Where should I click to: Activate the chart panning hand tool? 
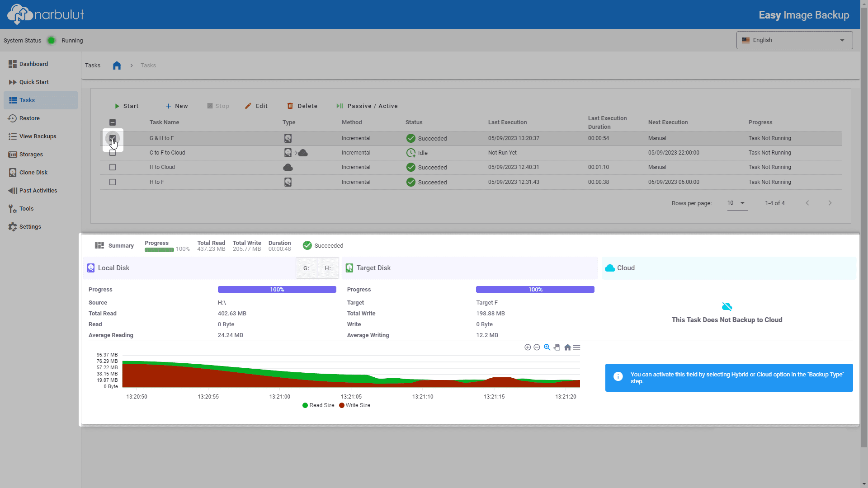pyautogui.click(x=557, y=347)
